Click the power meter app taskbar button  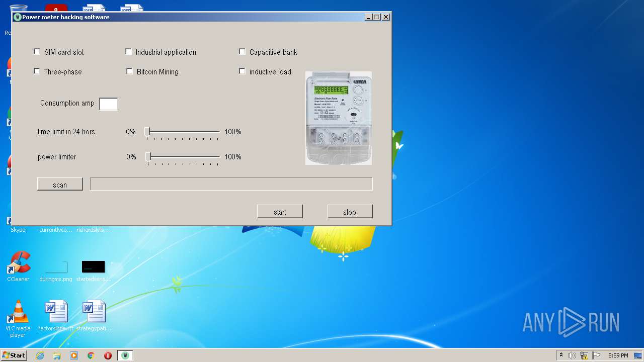(x=125, y=355)
